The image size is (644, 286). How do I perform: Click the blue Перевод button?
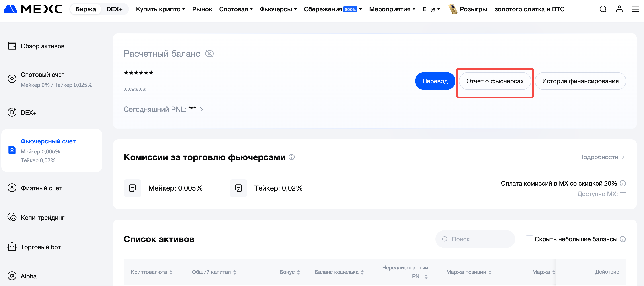point(435,81)
